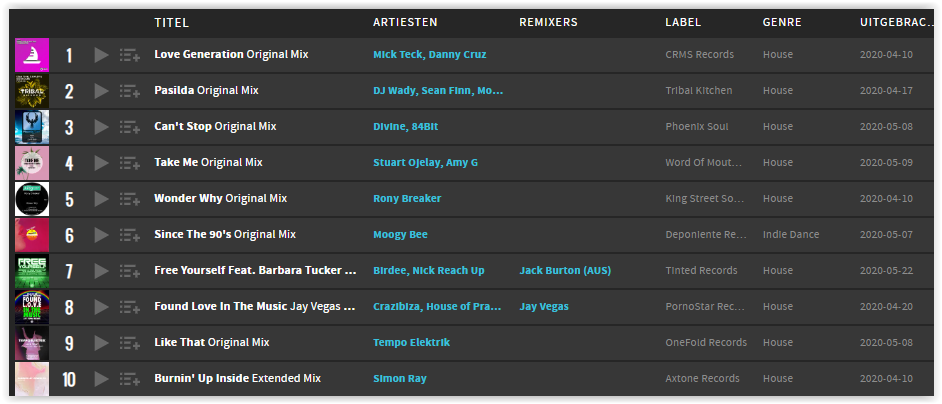Screen dimensions: 942x404
Task: Add Take Me to queue
Action: pos(130,163)
